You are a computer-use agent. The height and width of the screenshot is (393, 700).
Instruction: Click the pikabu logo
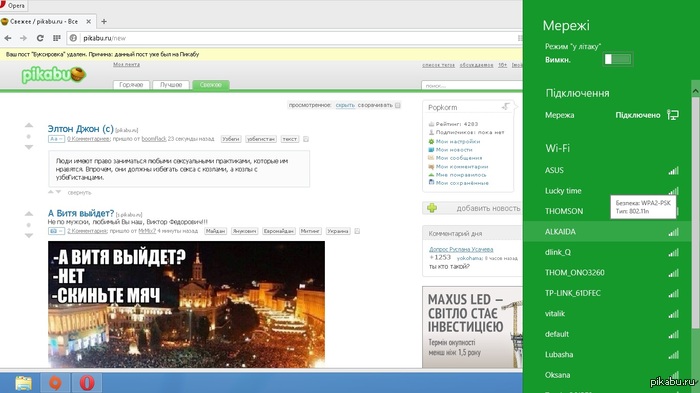(x=54, y=75)
